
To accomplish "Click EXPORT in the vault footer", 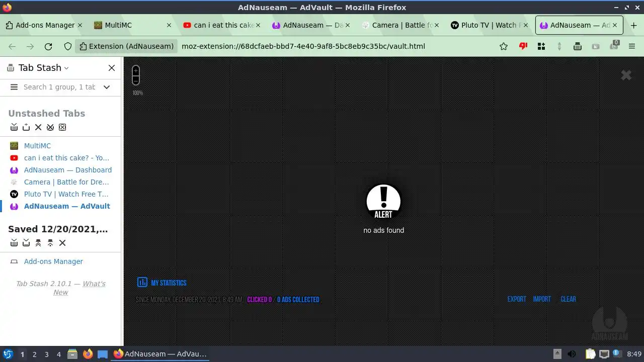I will point(517,299).
